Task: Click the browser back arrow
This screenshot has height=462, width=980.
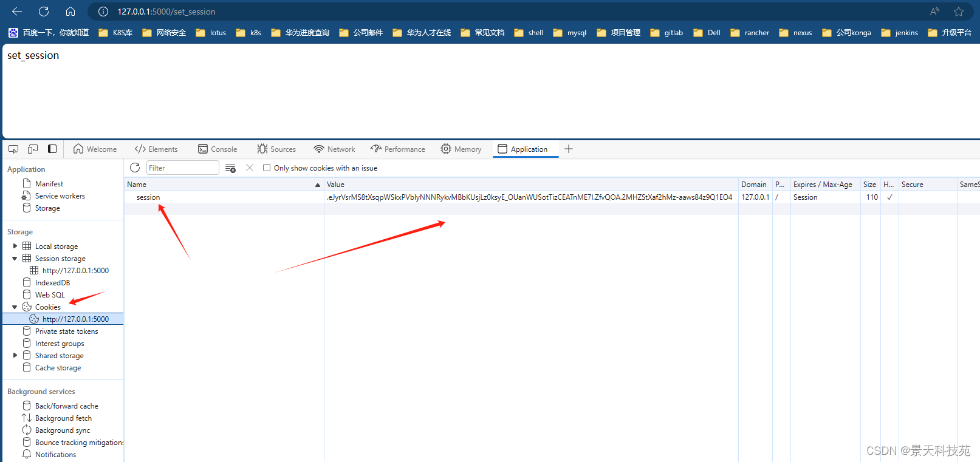Action: 17,12
